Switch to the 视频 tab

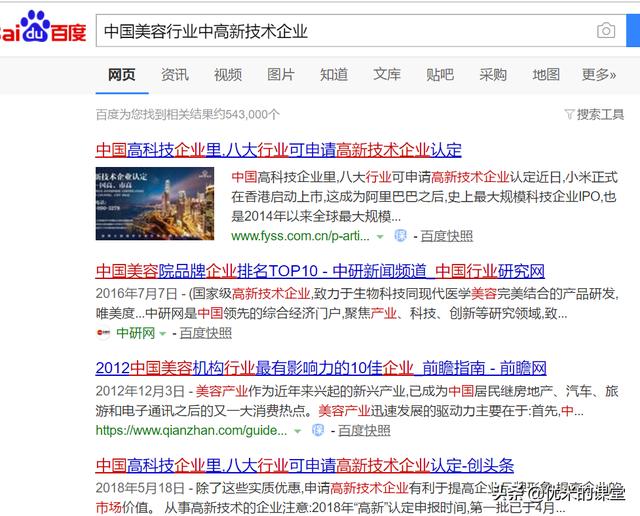tap(228, 75)
